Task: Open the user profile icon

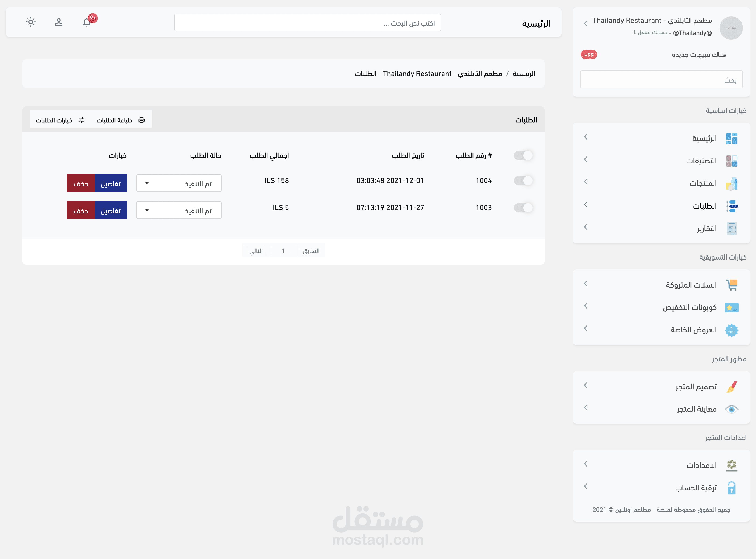Action: 59,22
